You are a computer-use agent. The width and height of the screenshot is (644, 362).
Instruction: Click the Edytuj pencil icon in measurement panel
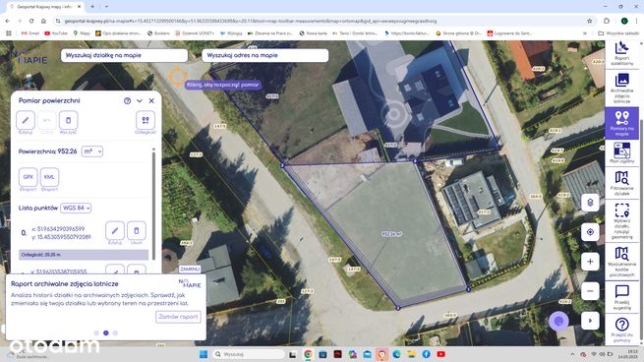26,120
